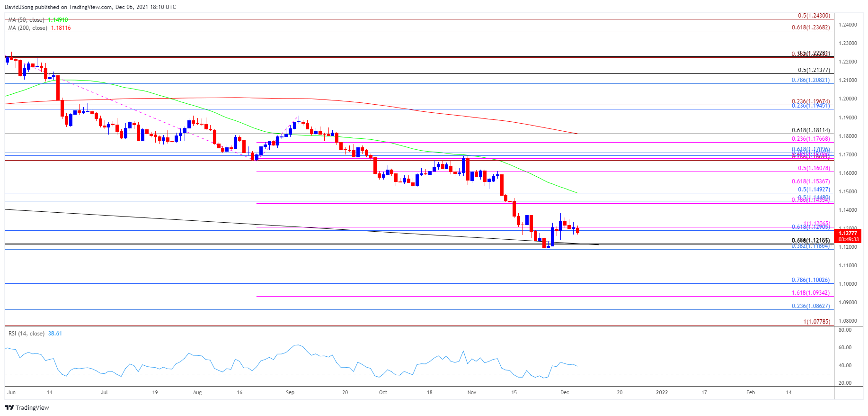Select the 0.786(1.10026) Fibonacci label
Image resolution: width=868 pixels, height=416 pixels.
[x=811, y=280]
